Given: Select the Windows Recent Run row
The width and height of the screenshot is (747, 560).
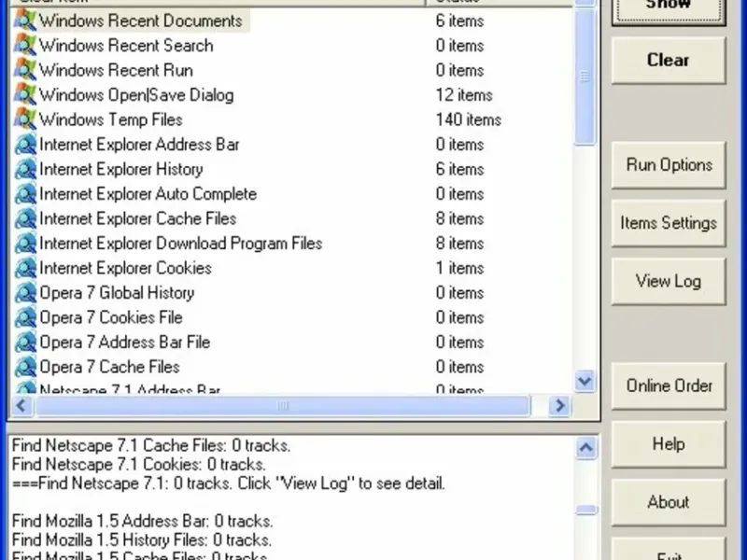Looking at the screenshot, I should [x=291, y=70].
